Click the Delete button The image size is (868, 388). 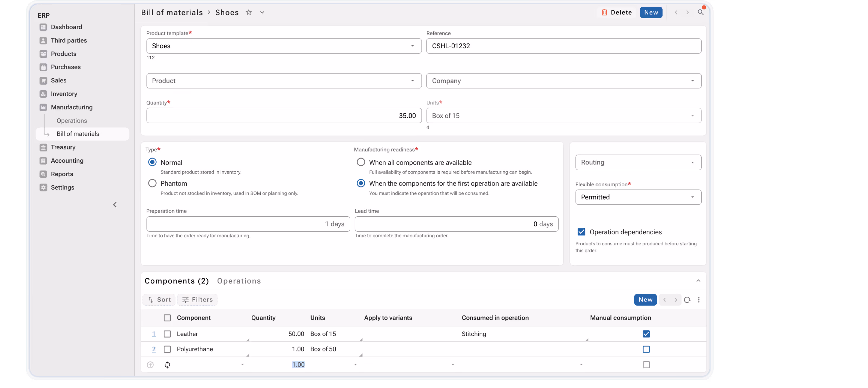pos(617,12)
